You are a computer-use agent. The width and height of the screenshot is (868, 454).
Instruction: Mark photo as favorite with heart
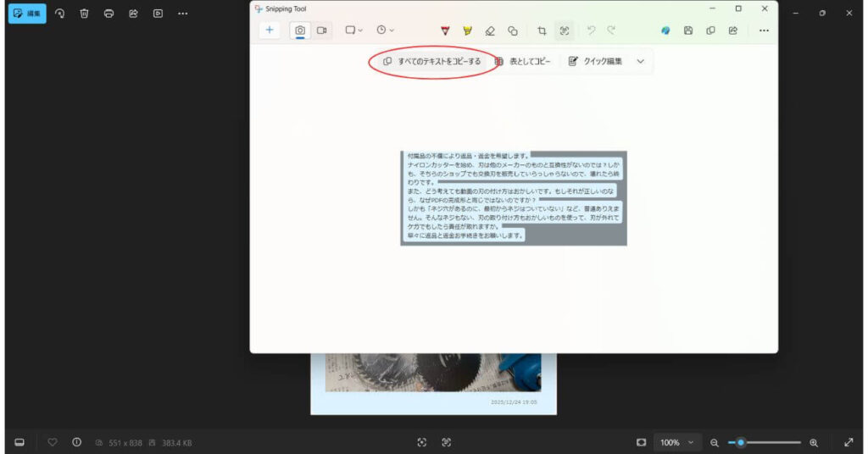[52, 442]
